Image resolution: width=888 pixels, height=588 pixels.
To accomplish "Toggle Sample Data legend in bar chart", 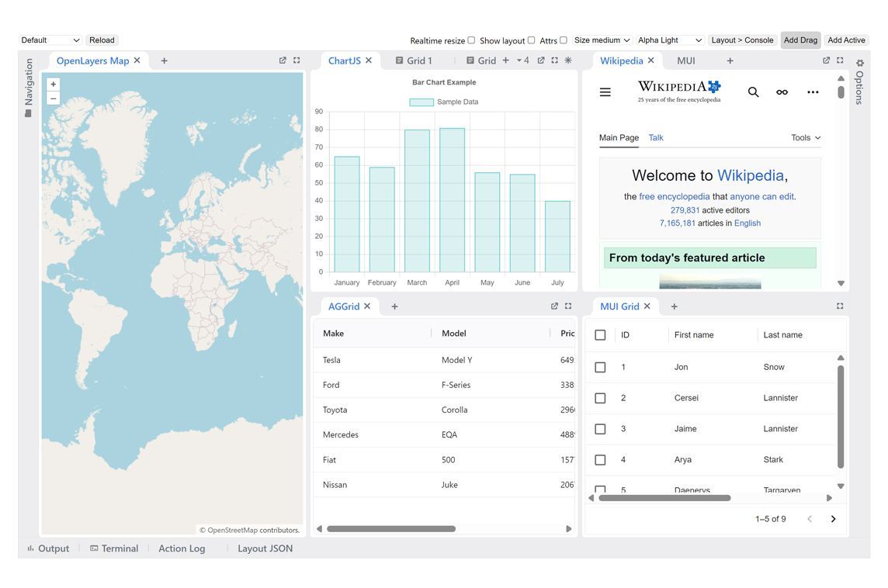I will [x=444, y=102].
